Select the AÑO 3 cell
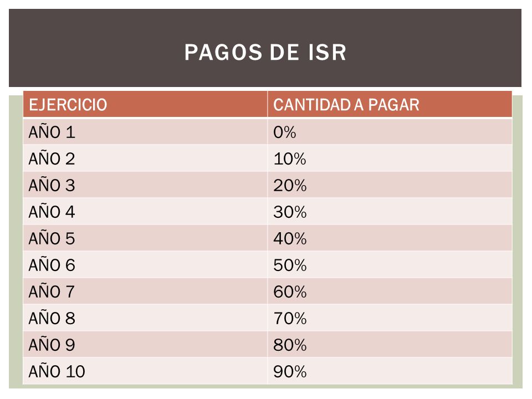Viewport: 532px width, 399px height. click(145, 185)
